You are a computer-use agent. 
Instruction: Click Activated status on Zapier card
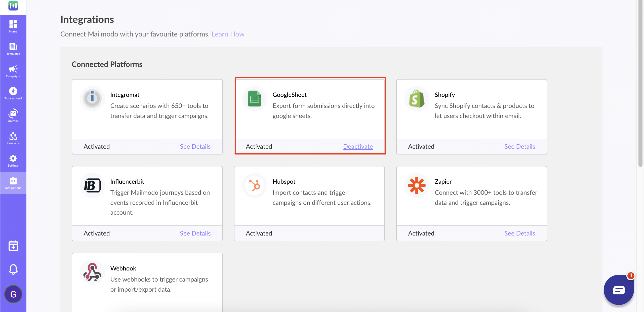(421, 233)
